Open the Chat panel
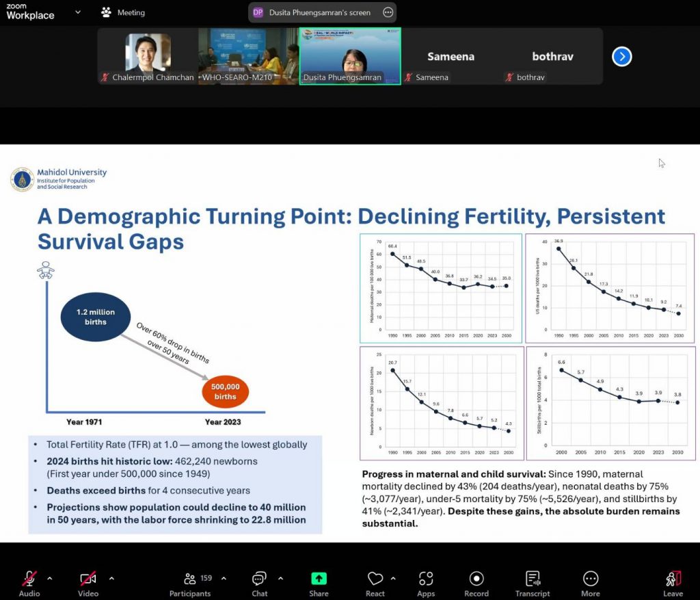The width and height of the screenshot is (700, 600). pyautogui.click(x=259, y=579)
